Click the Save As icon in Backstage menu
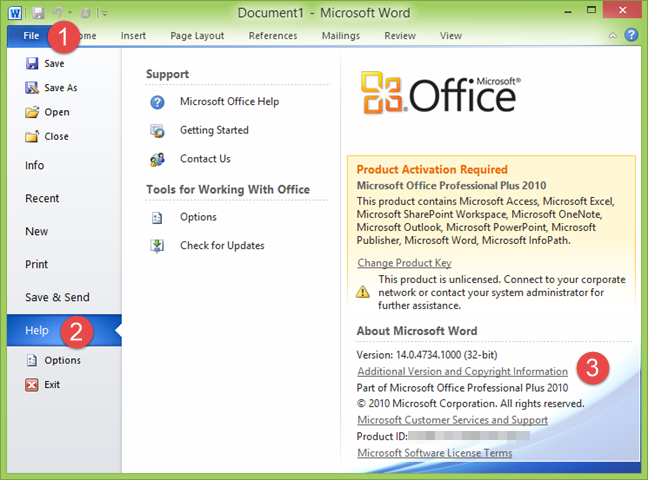 [32, 88]
